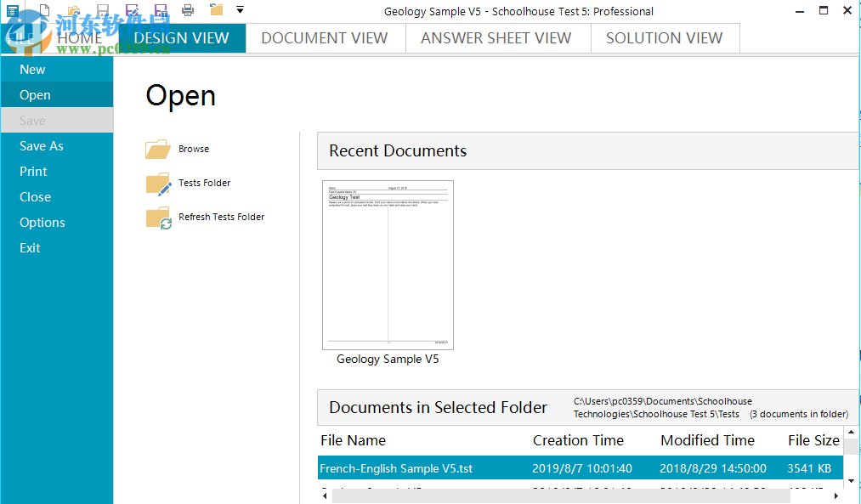Choose Save As in the file menu

tap(57, 146)
